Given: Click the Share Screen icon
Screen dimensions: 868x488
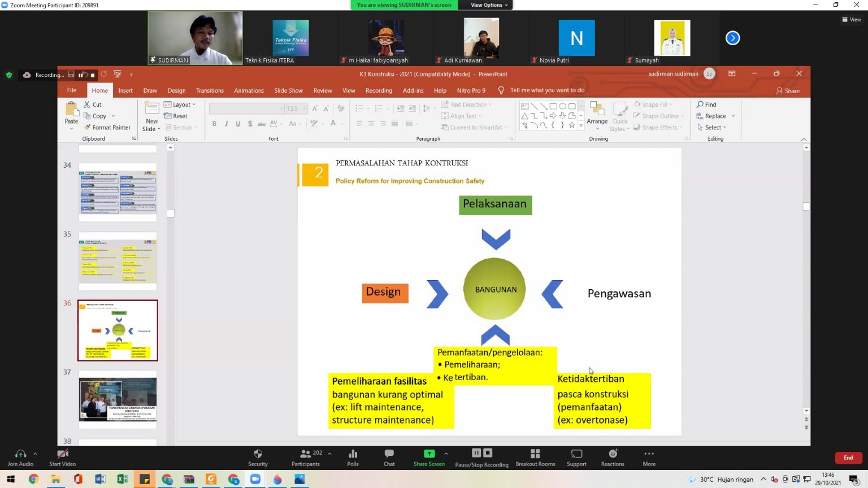Looking at the screenshot, I should (x=429, y=457).
